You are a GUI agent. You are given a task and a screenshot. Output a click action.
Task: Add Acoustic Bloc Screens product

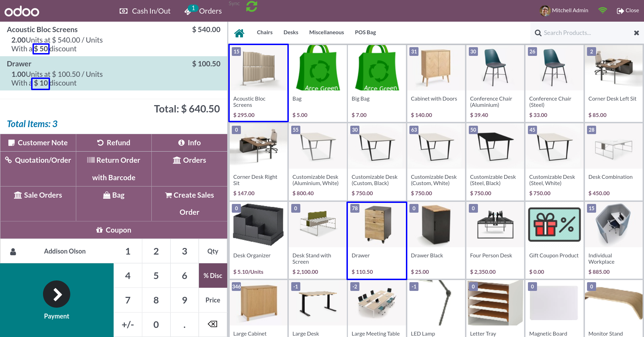pyautogui.click(x=258, y=83)
